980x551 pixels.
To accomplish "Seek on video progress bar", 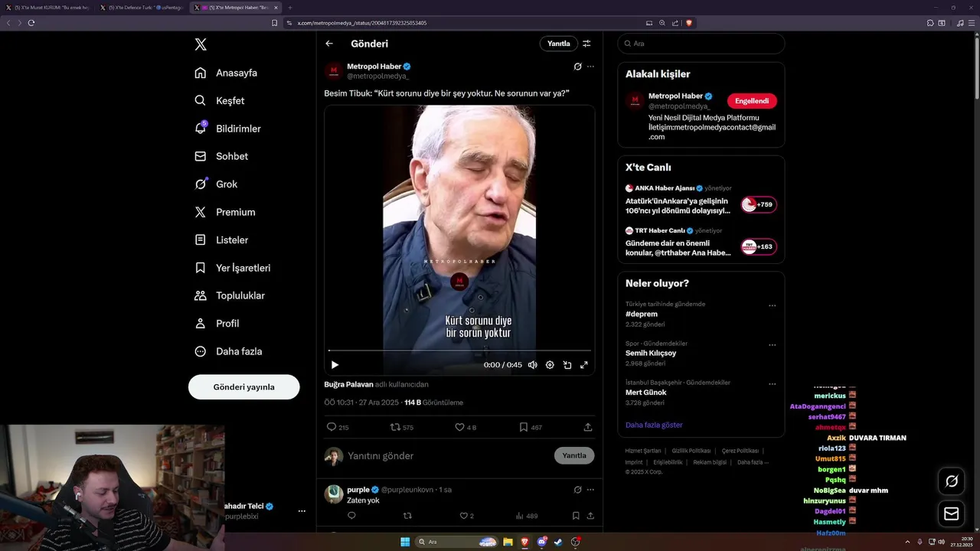I will (459, 350).
